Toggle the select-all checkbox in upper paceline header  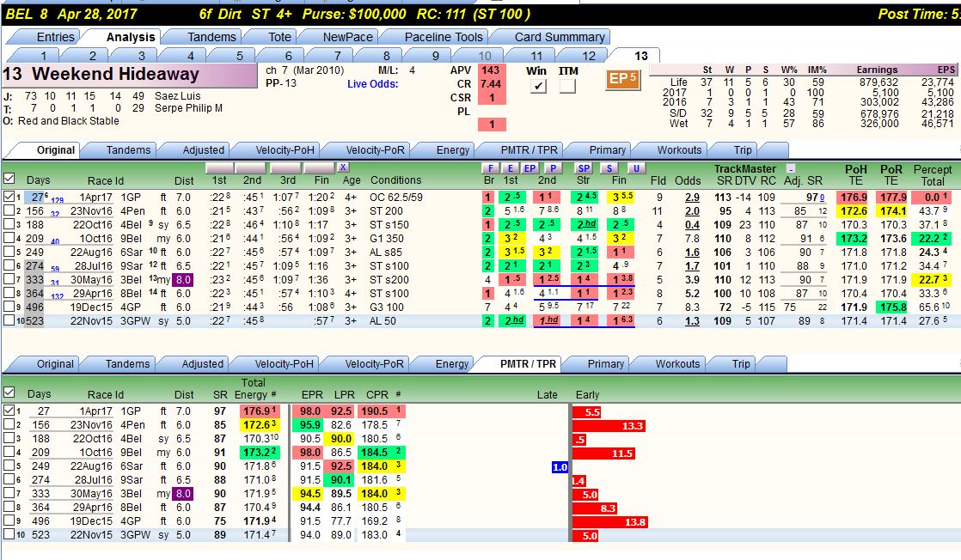tap(9, 179)
